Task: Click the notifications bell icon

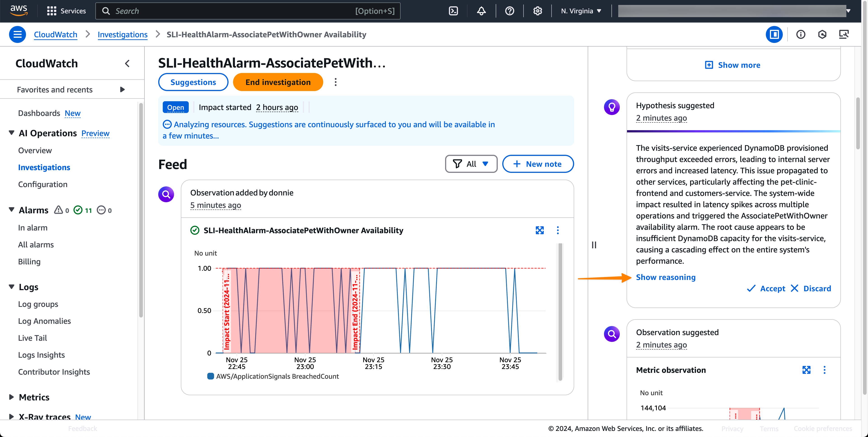Action: [481, 11]
